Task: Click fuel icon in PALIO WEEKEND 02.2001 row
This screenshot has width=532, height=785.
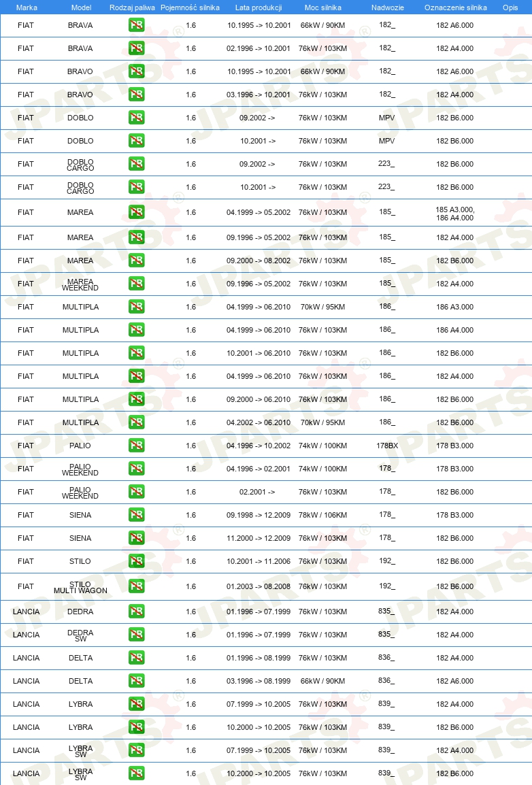Action: [x=136, y=492]
